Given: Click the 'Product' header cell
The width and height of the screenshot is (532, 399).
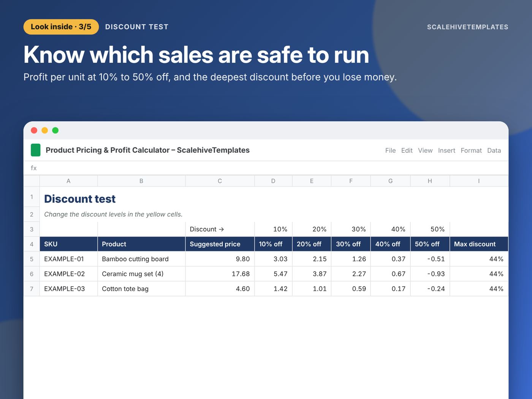Looking at the screenshot, I should [x=141, y=244].
